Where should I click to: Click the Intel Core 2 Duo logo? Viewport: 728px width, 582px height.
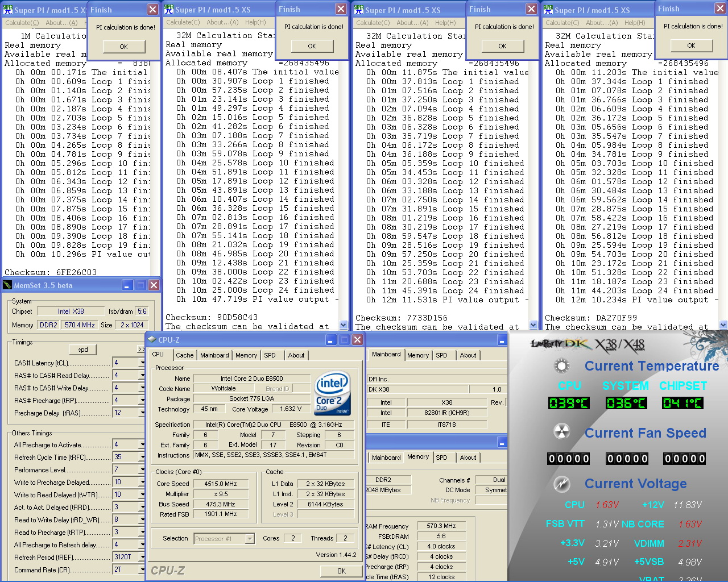click(332, 394)
